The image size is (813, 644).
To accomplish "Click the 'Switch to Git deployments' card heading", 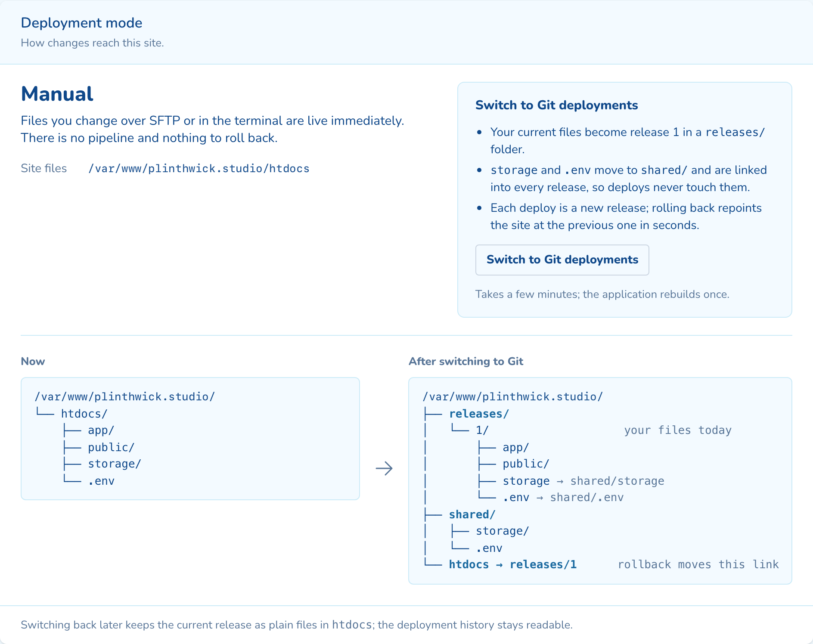I will tap(556, 105).
